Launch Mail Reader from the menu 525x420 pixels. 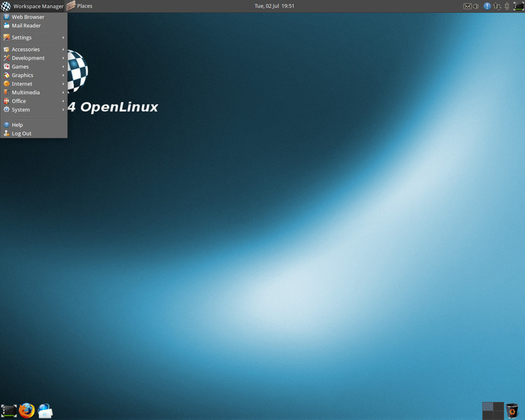pyautogui.click(x=34, y=25)
